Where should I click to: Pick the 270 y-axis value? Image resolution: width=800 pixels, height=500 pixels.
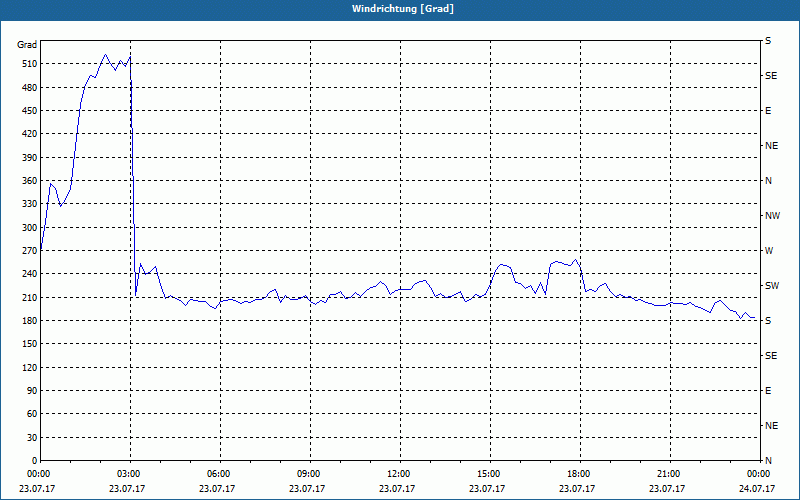click(29, 251)
